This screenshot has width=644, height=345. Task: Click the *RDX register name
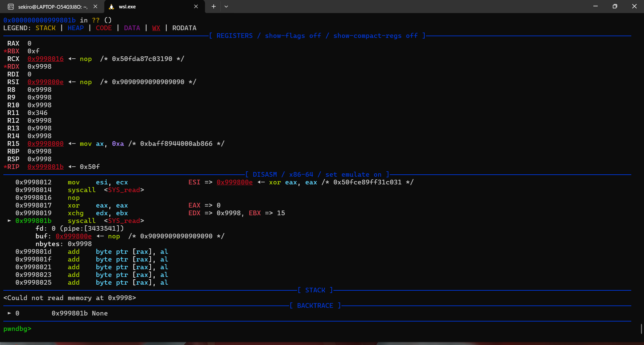(x=11, y=67)
